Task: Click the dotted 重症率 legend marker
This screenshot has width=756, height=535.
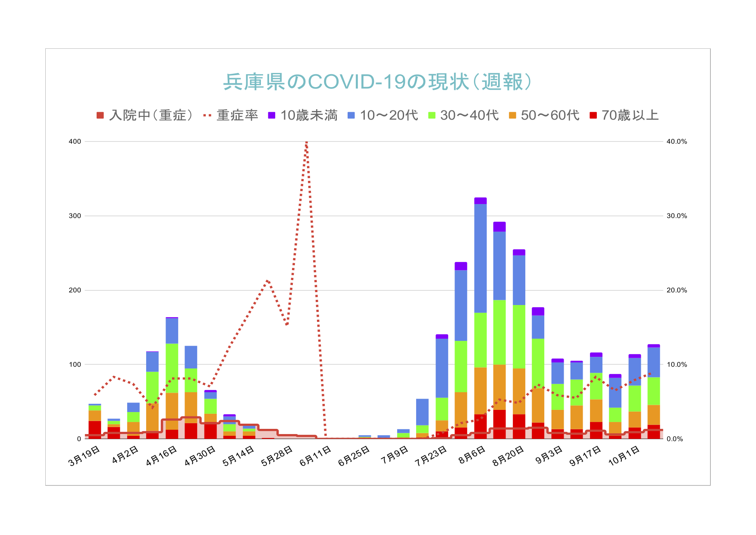Action: click(207, 116)
